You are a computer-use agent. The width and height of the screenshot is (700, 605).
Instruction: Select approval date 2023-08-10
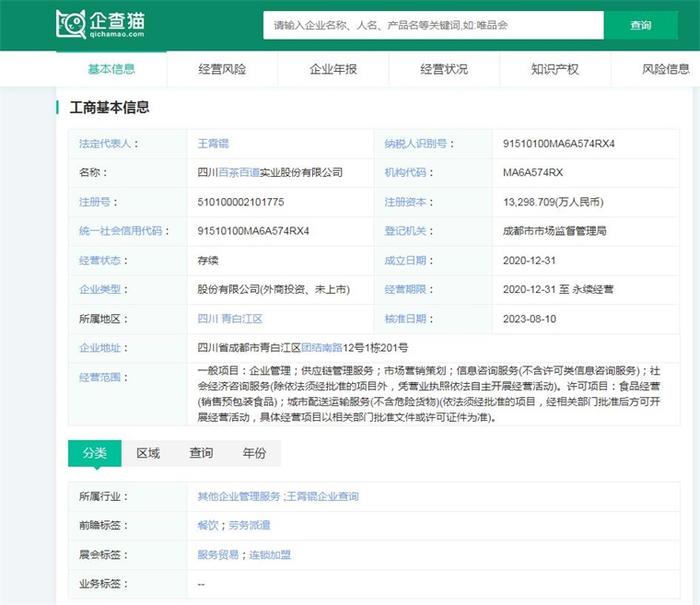[x=529, y=319]
